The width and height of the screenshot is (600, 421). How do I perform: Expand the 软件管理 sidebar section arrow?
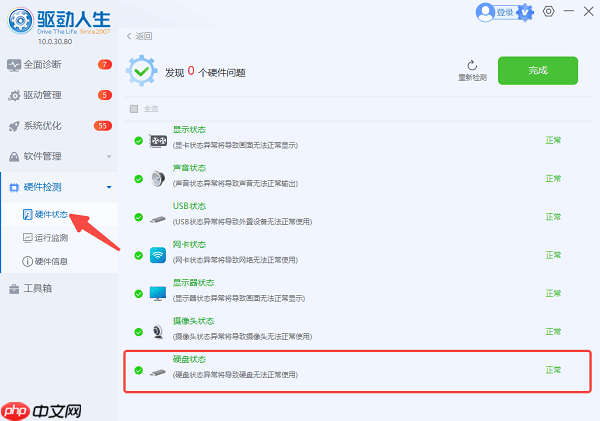point(108,157)
